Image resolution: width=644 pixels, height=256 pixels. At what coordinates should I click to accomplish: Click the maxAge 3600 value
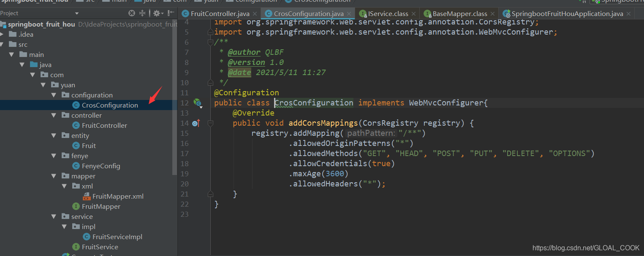click(334, 174)
